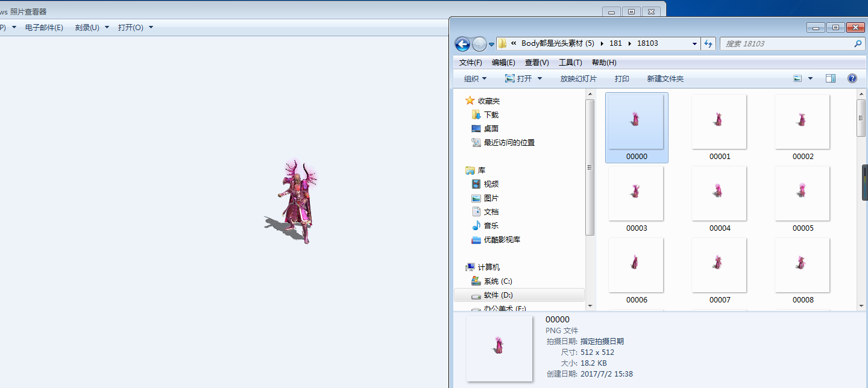Click the Back arrow in Explorer

tap(462, 44)
